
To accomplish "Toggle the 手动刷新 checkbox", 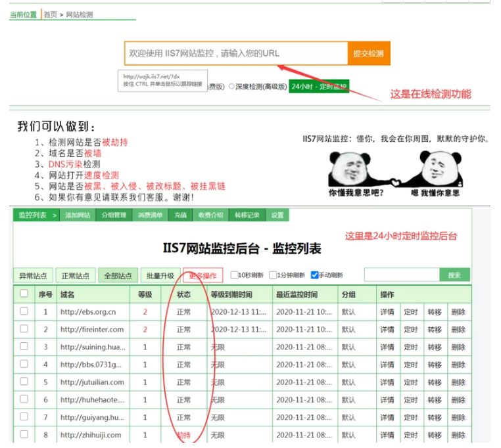I will pos(314,275).
